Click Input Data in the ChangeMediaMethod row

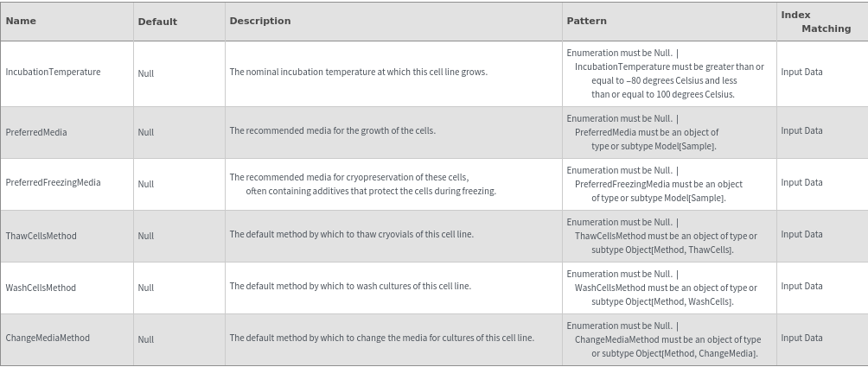(x=801, y=339)
